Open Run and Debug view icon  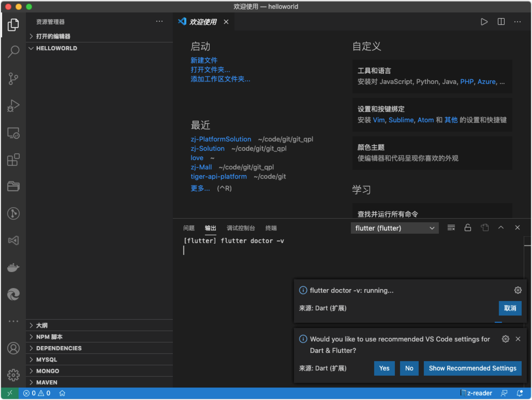tap(13, 106)
